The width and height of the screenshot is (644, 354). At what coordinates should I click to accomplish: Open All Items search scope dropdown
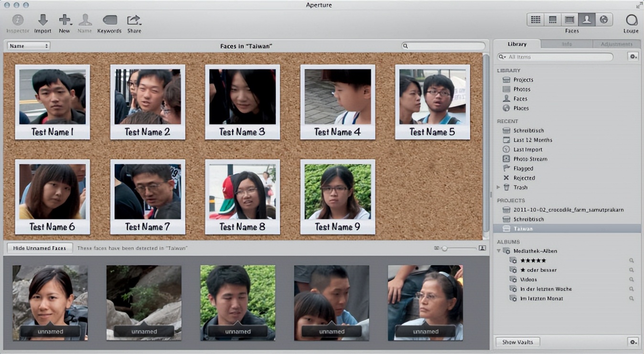[x=503, y=57]
